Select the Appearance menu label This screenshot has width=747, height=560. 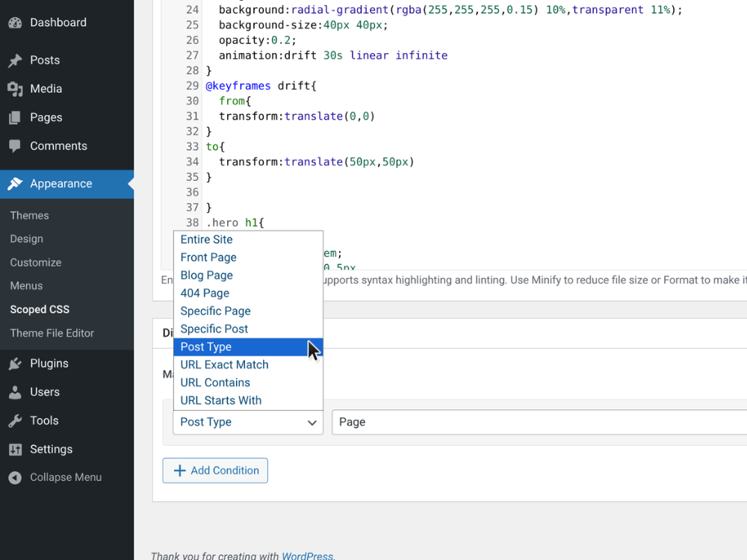[x=61, y=184]
